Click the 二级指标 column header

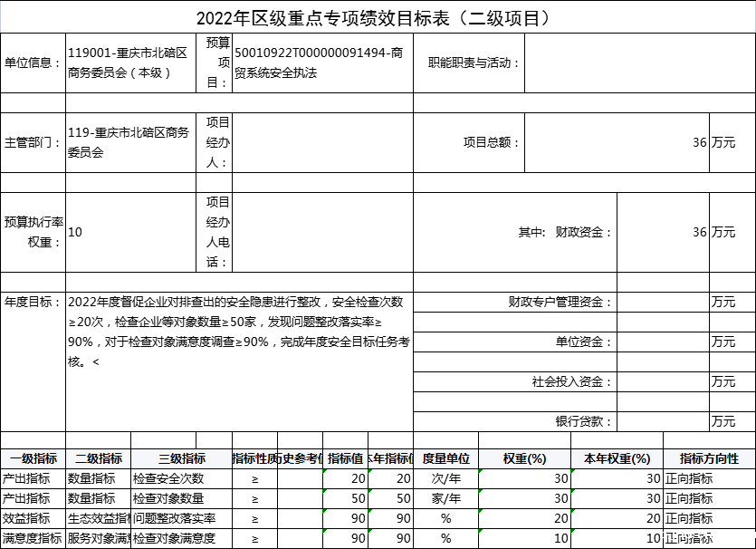tap(99, 458)
